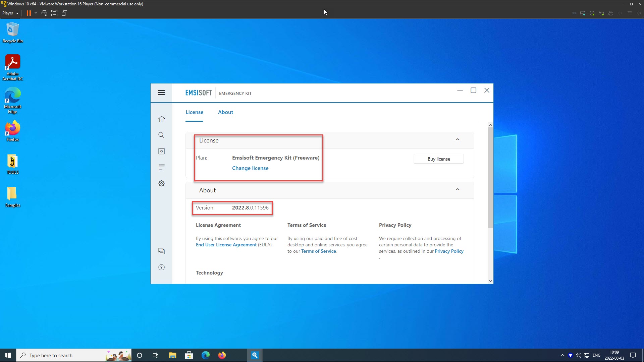This screenshot has height=362, width=644.
Task: Open the help question mark icon
Action: click(161, 267)
